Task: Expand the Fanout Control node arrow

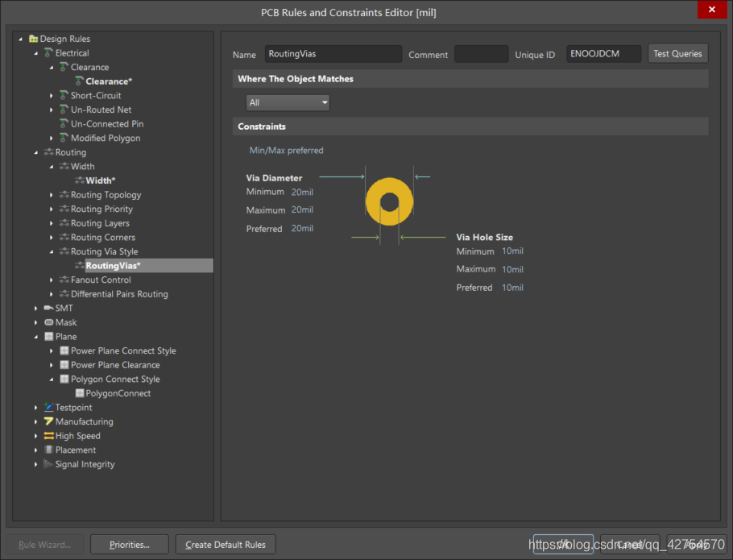Action: click(x=52, y=280)
